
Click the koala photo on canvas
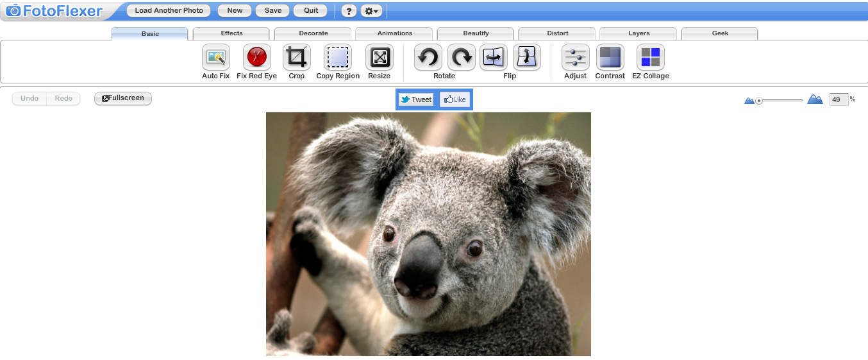[428, 234]
